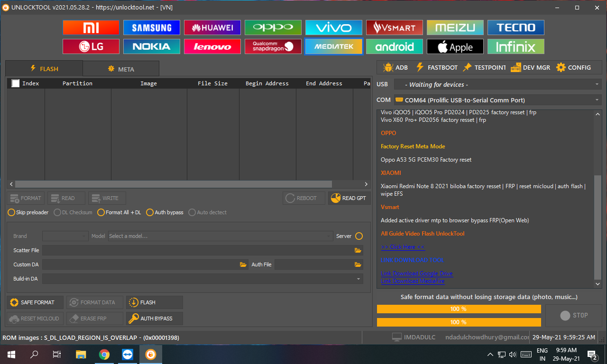The height and width of the screenshot is (364, 607).
Task: Open the Brand dropdown
Action: click(x=65, y=236)
